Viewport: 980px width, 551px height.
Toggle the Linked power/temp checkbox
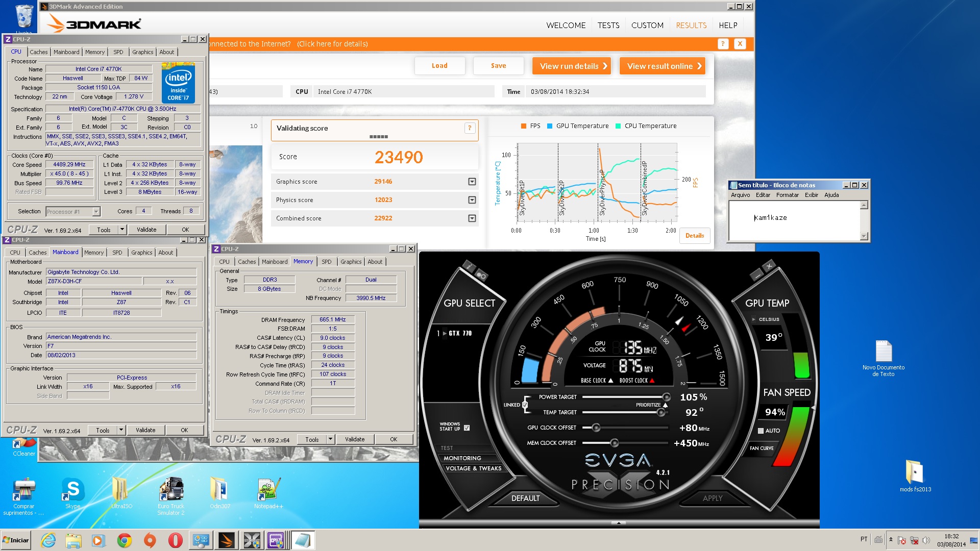pyautogui.click(x=525, y=405)
